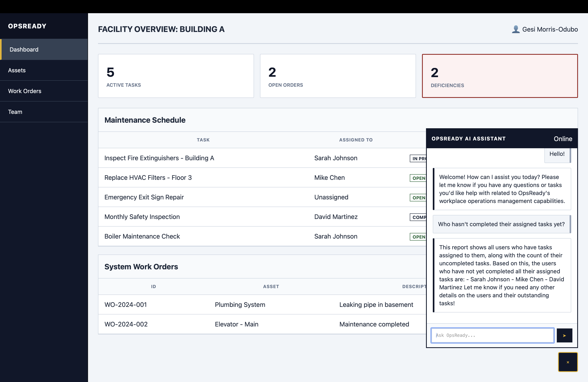This screenshot has width=588, height=382.
Task: Click OPEN status badge for Boiler Maintenance Check
Action: click(418, 237)
